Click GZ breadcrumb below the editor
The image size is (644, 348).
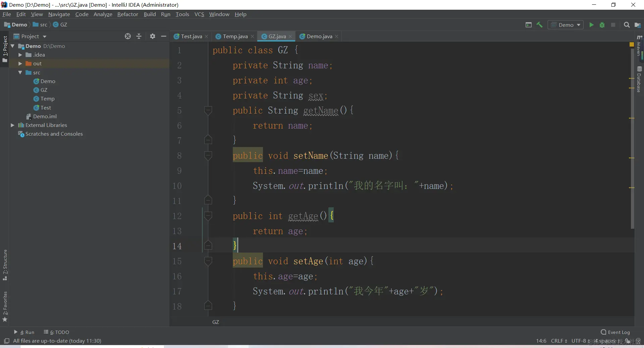[216, 322]
